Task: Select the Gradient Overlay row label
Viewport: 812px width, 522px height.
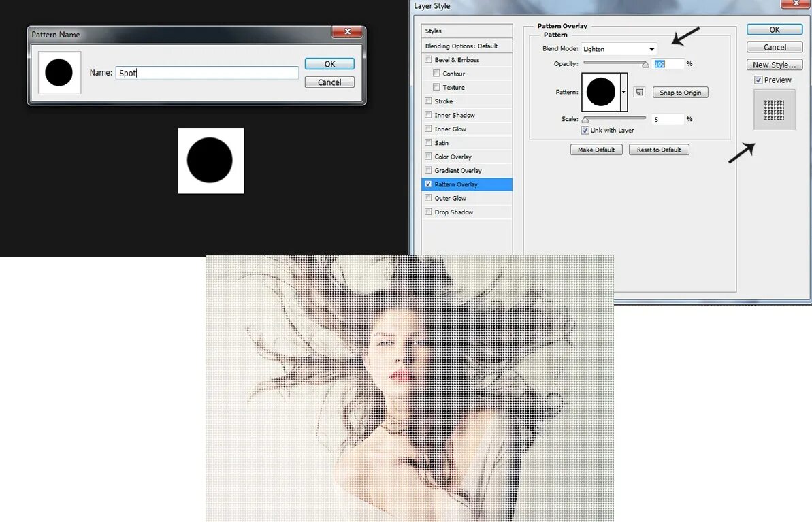Action: [458, 170]
